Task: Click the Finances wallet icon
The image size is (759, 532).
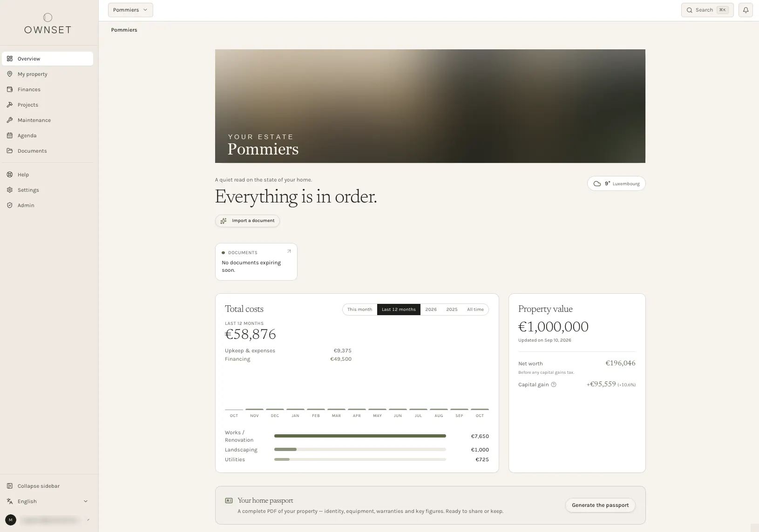Action: coord(10,89)
